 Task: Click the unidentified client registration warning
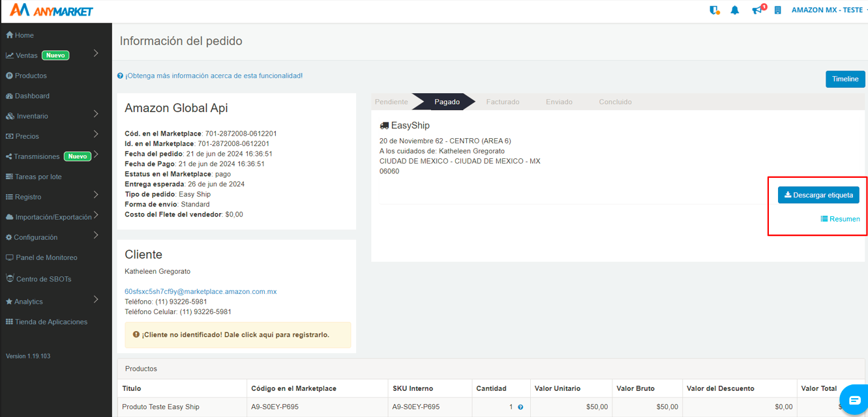click(237, 335)
